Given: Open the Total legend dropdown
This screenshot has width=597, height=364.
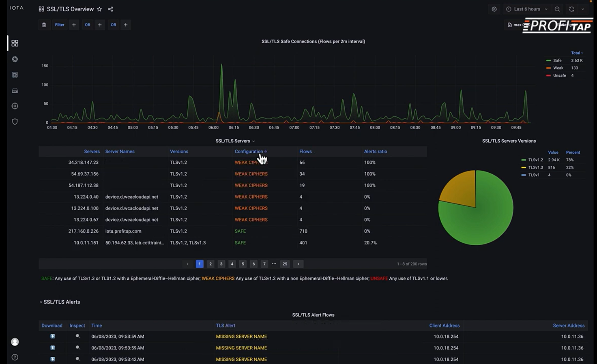Looking at the screenshot, I should (x=577, y=53).
